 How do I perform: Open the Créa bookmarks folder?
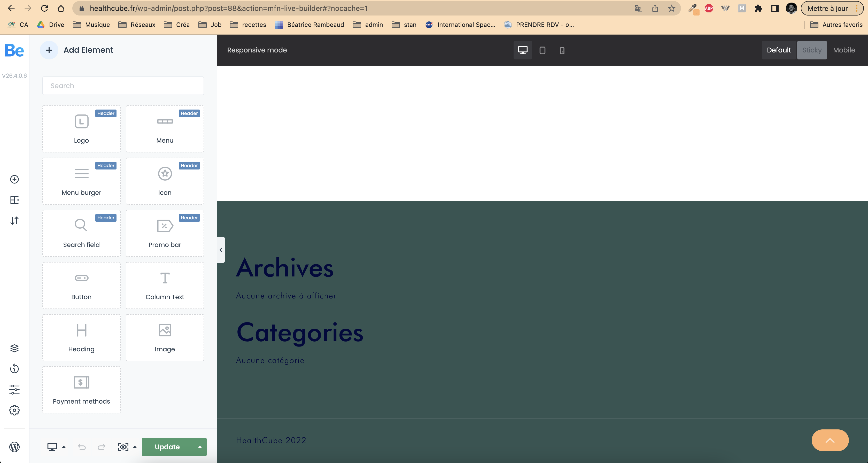click(176, 25)
